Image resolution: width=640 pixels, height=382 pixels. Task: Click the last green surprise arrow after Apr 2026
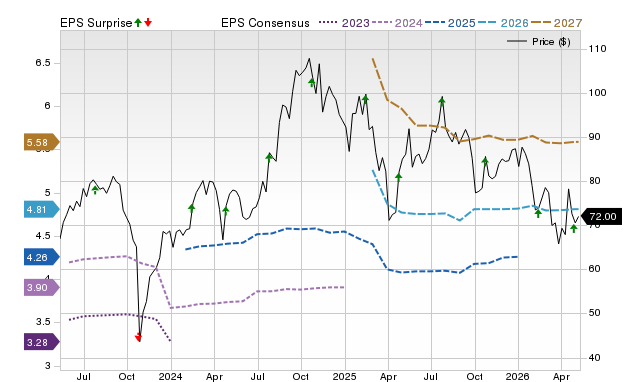(574, 229)
